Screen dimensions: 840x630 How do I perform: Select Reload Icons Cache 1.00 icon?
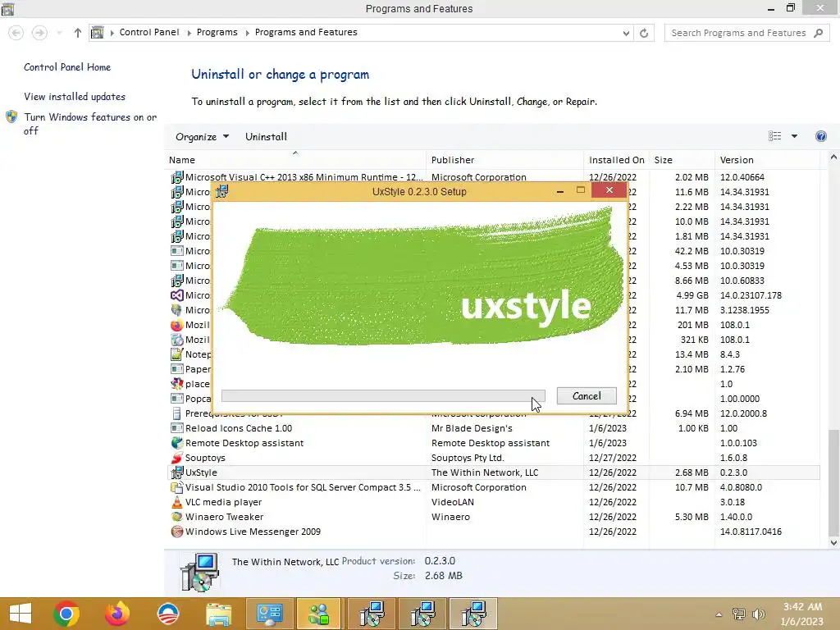[177, 428]
